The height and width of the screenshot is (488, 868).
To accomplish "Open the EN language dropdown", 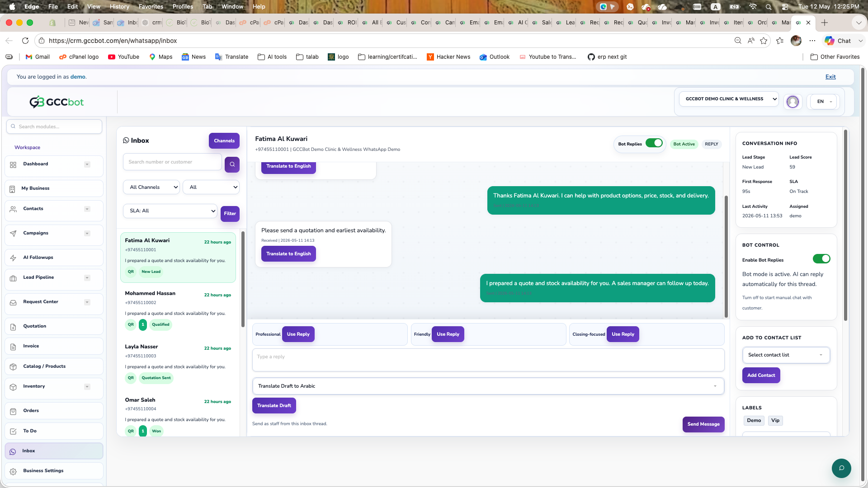I will 824,102.
